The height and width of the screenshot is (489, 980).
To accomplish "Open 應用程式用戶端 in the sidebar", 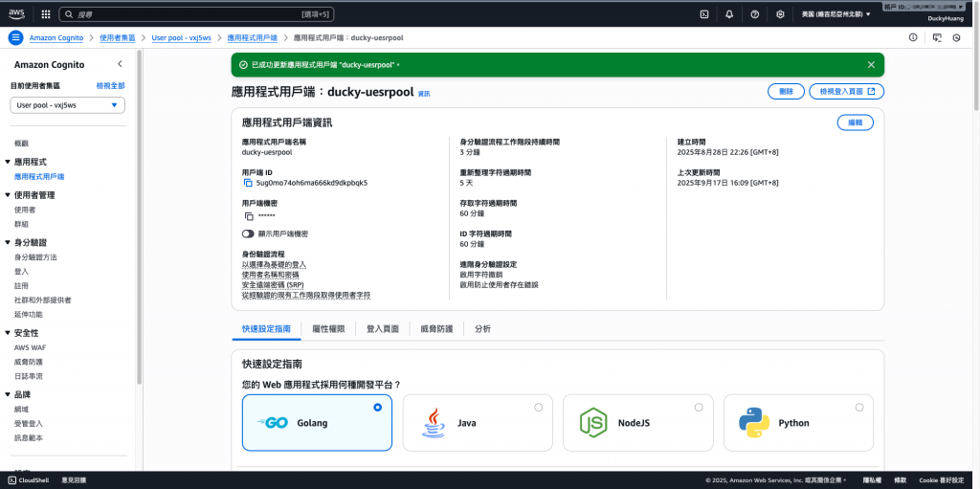I will pyautogui.click(x=39, y=177).
